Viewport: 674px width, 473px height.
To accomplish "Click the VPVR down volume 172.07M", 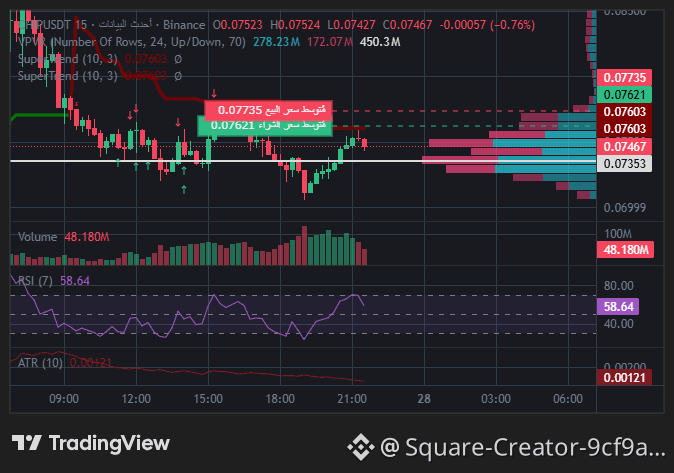I will [x=330, y=42].
